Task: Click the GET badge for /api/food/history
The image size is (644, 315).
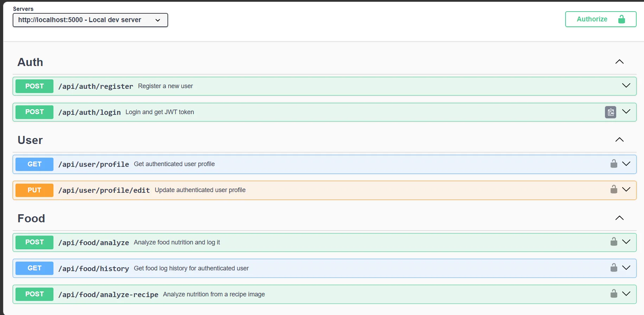Action: click(34, 268)
